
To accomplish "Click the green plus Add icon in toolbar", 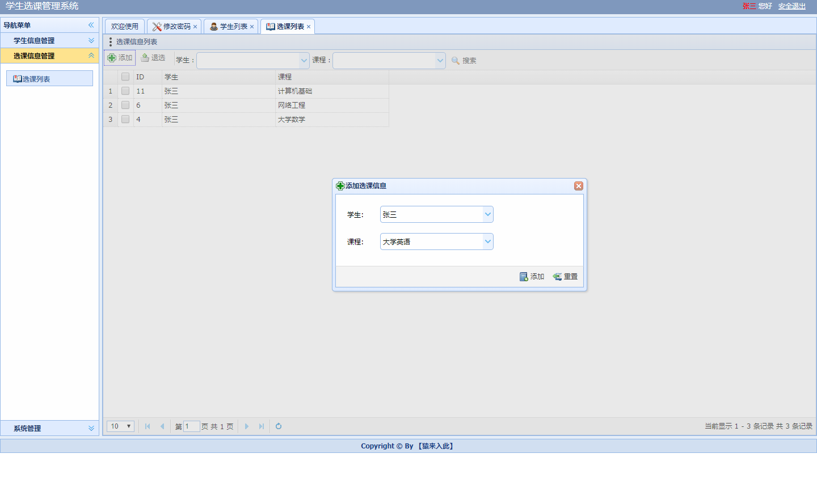I will (x=112, y=58).
